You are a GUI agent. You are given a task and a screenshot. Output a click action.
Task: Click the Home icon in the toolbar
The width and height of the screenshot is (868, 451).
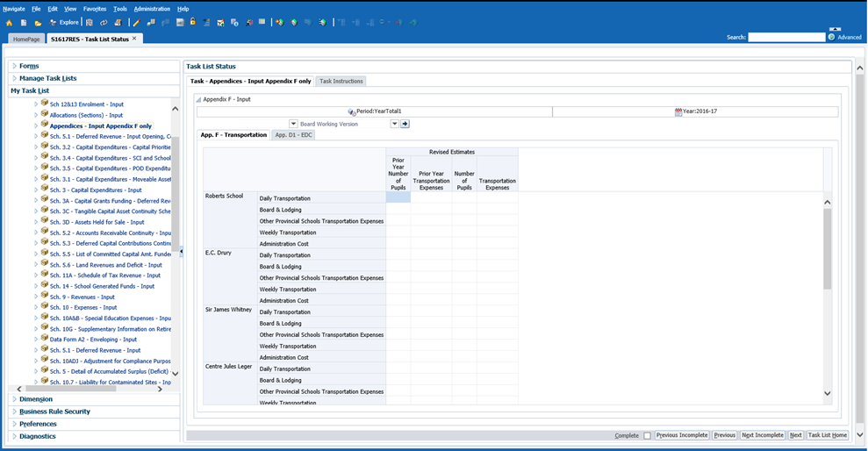click(x=9, y=22)
